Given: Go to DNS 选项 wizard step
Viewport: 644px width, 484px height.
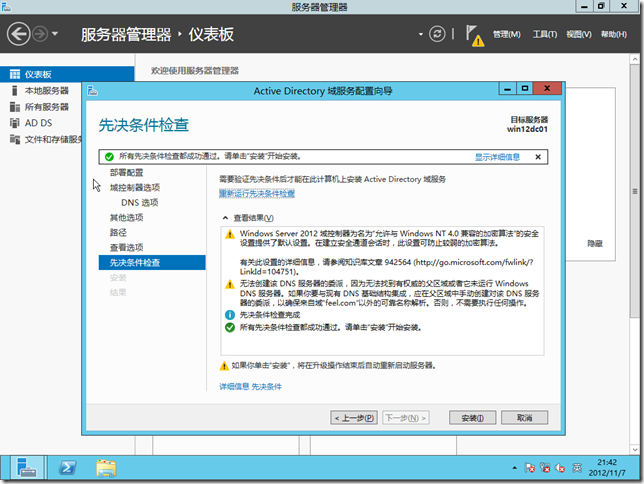Looking at the screenshot, I should tap(140, 203).
